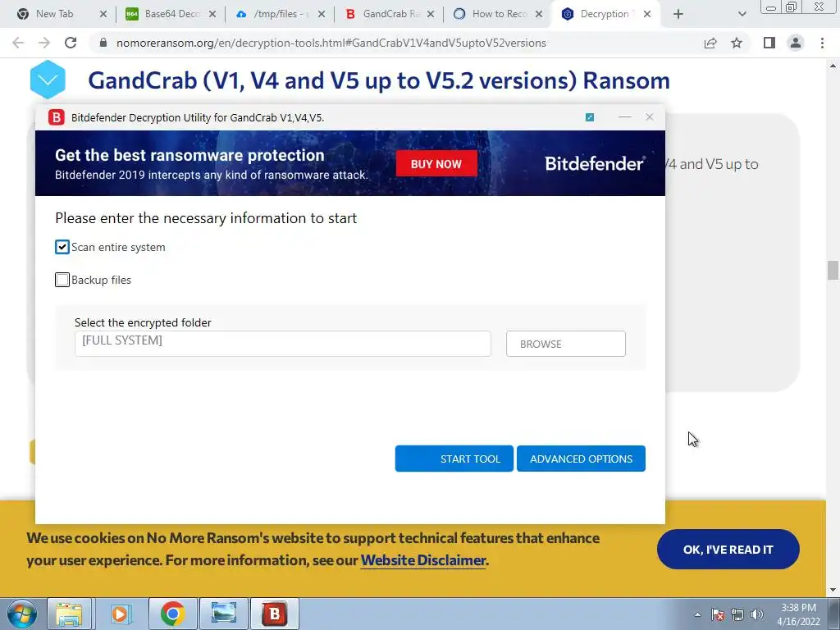
Task: Click the teal expand icon in Bitdefender title bar
Action: 590,117
